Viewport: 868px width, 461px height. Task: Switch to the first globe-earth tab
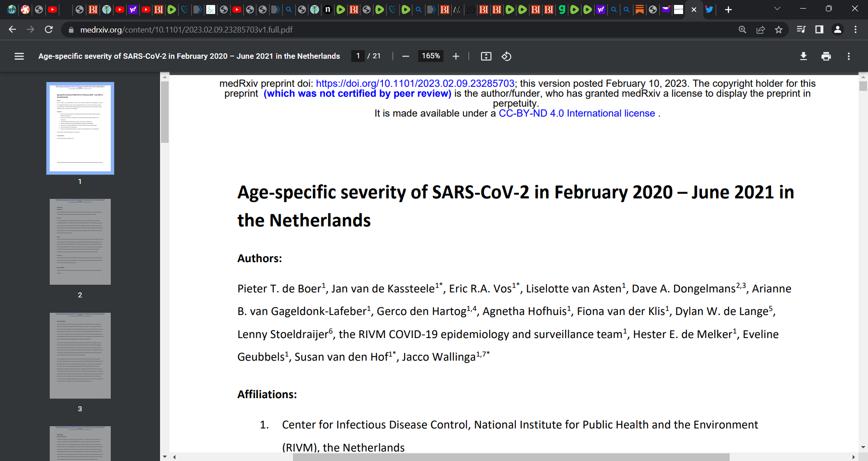tap(12, 9)
